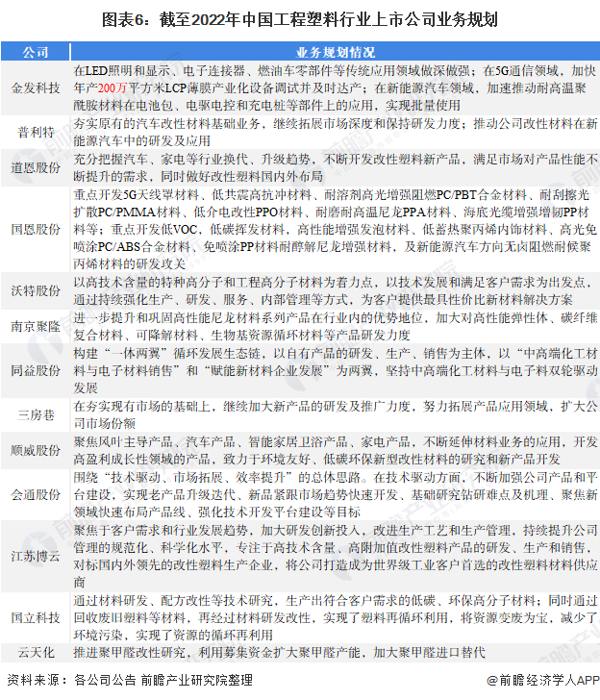Click the '@前瞻经济学人APP' credit
Image resolution: width=600 pixels, height=700 pixels.
pyautogui.click(x=543, y=680)
